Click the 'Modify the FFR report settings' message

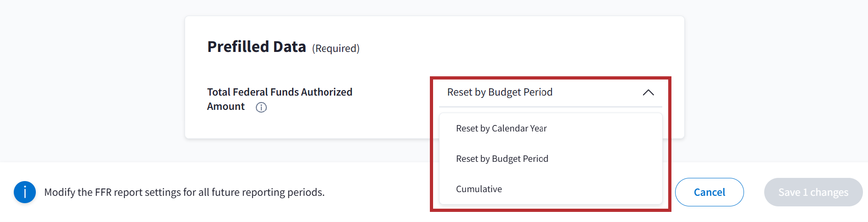coord(184,192)
